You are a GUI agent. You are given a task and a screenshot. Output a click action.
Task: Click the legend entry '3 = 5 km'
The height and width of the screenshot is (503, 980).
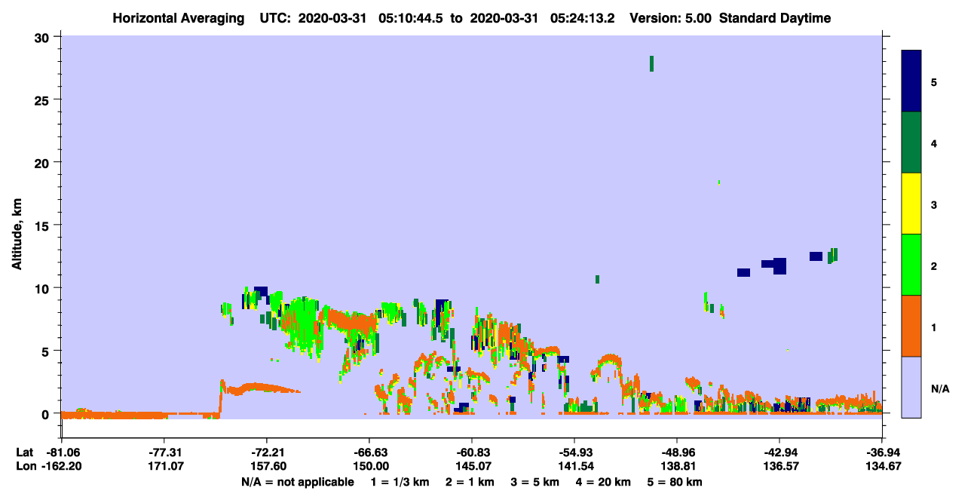(x=534, y=482)
